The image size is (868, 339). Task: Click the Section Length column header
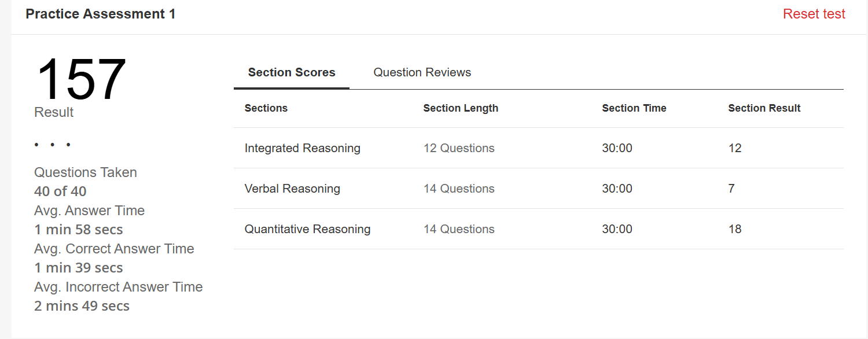tap(461, 108)
